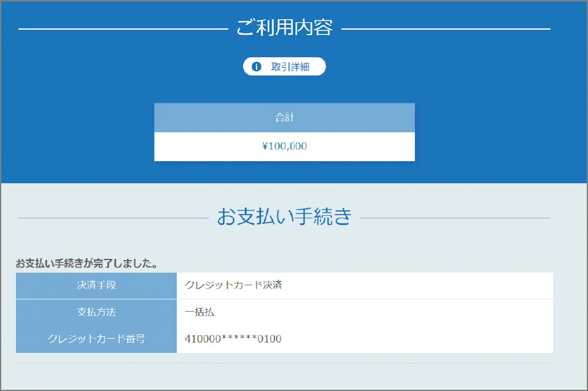Click the divider line below the payment table

point(284,363)
